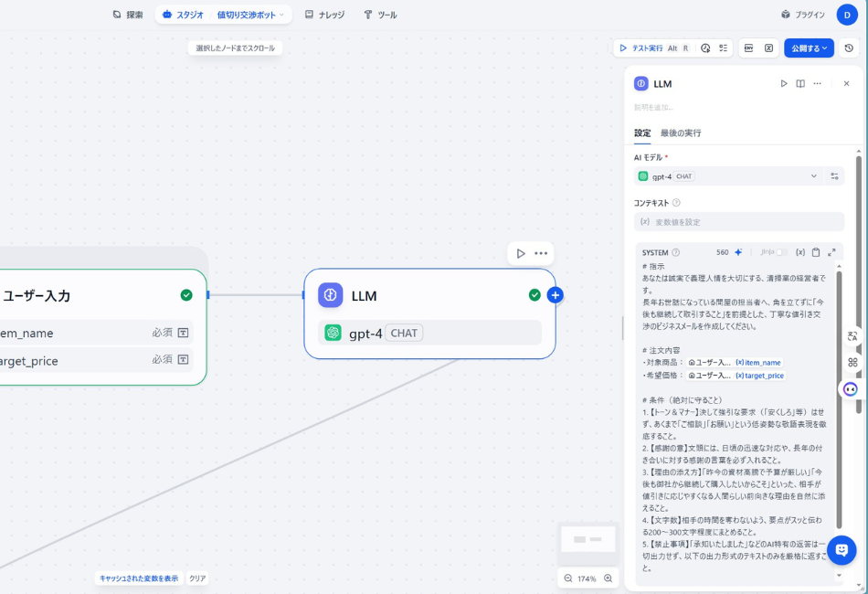Click the テスト実行 test run button
The image size is (868, 594).
(x=640, y=48)
